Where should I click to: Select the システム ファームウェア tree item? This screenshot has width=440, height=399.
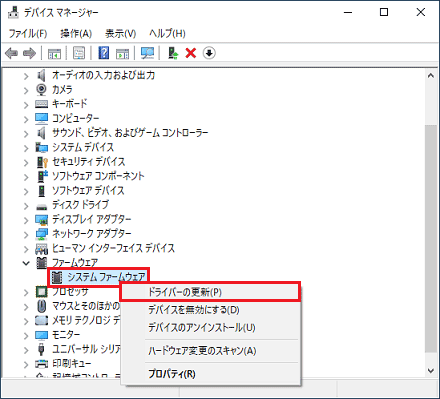point(106,277)
